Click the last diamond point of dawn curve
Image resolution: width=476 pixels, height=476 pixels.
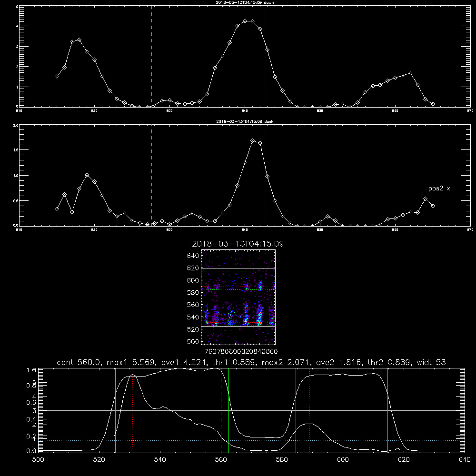point(433,104)
